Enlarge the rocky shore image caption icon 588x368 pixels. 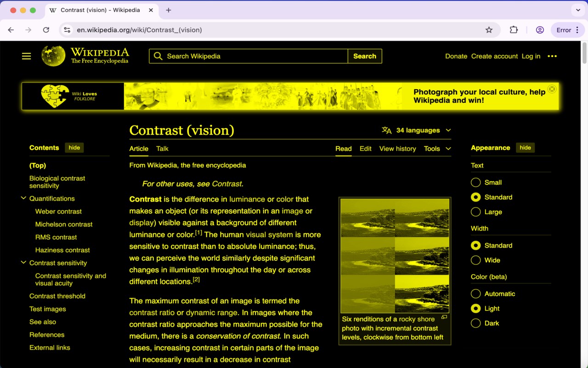pos(444,317)
